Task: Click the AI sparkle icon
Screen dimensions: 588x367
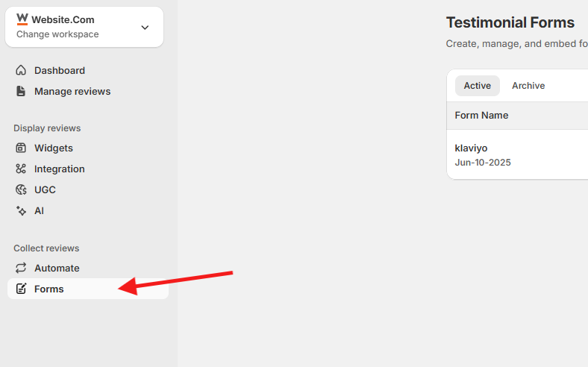Action: click(x=21, y=211)
